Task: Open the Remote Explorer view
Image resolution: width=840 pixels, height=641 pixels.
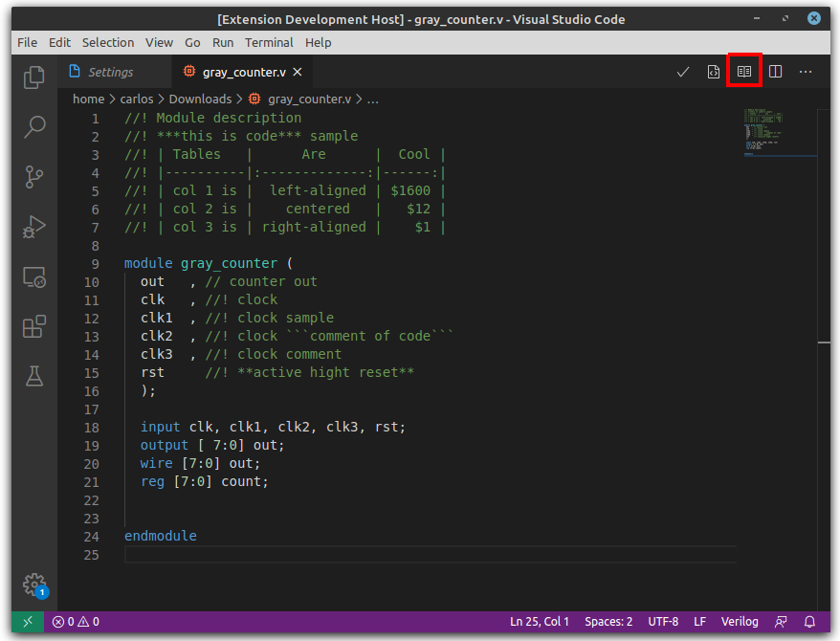Action: (x=34, y=276)
